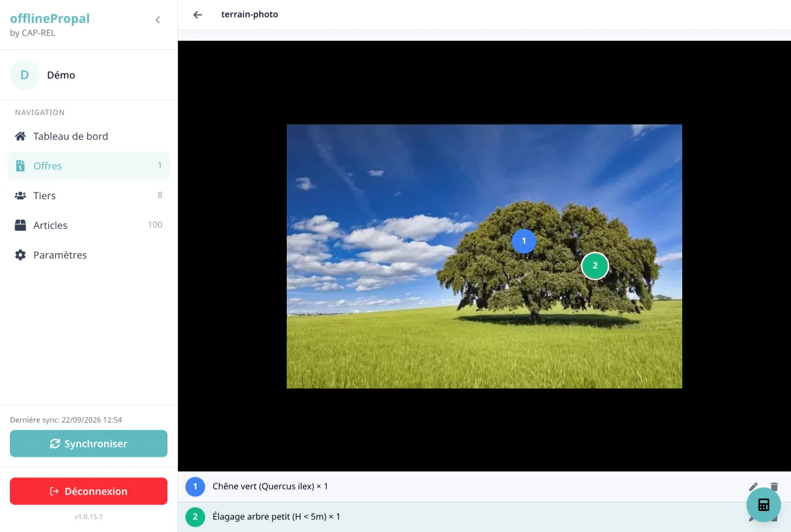Click the home icon beside Tableau de bord
The image size is (791, 532).
point(20,136)
